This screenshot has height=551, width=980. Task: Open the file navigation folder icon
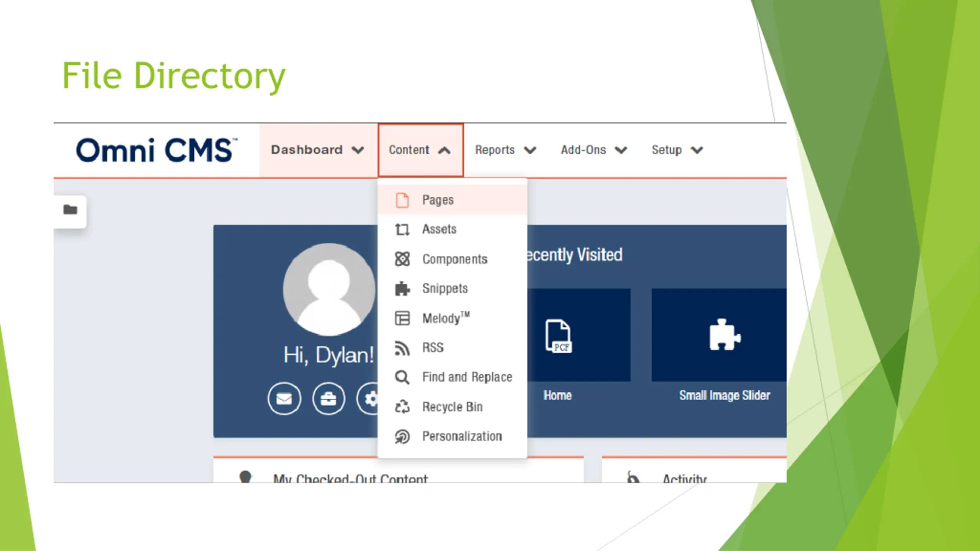[x=70, y=210]
